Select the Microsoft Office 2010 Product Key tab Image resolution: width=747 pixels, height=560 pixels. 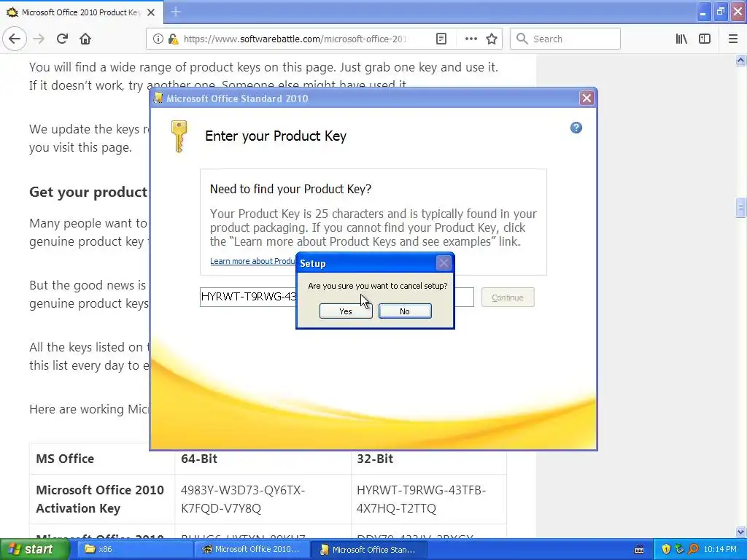click(x=81, y=12)
